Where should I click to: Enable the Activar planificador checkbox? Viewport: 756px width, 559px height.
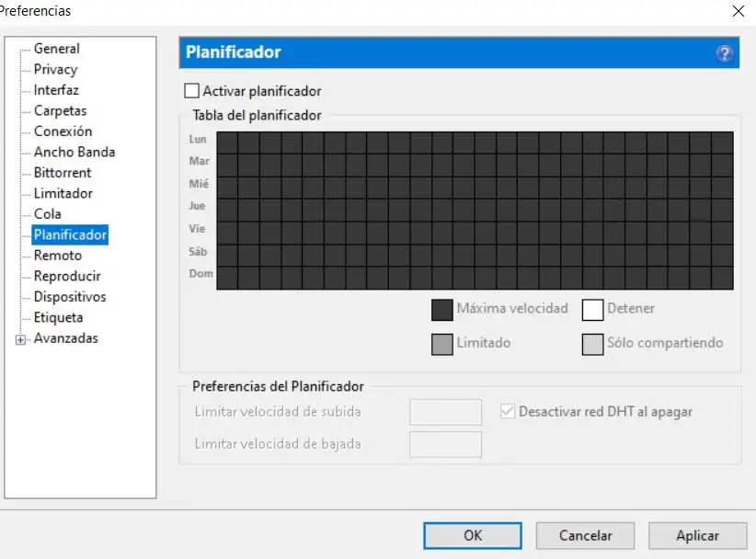191,91
